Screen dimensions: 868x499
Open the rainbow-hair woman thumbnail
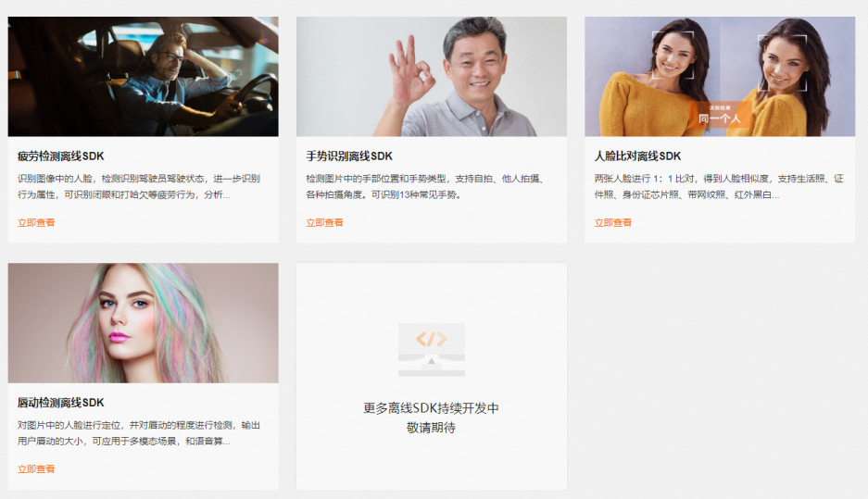143,323
